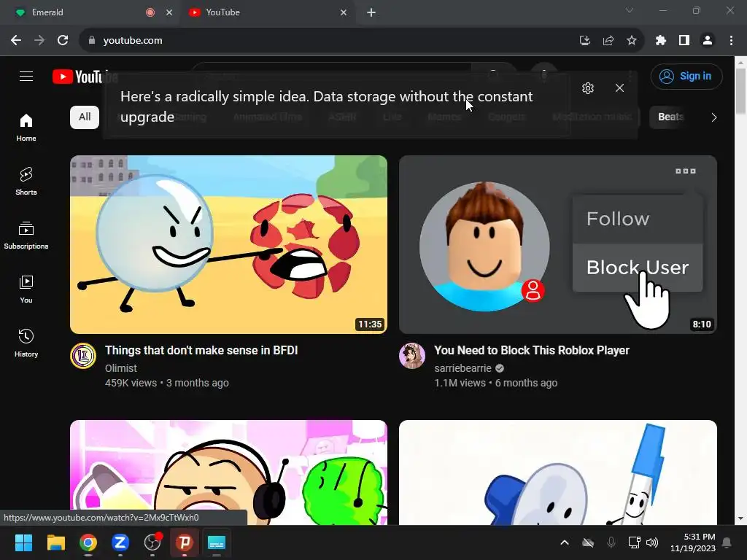747x560 pixels.
Task: Show hidden system tray icons
Action: (565, 542)
